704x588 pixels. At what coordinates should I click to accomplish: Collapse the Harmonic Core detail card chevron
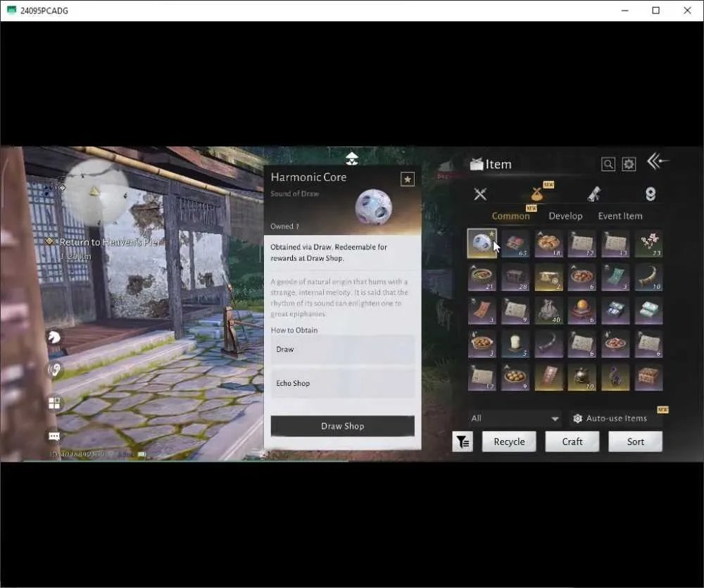tap(351, 158)
